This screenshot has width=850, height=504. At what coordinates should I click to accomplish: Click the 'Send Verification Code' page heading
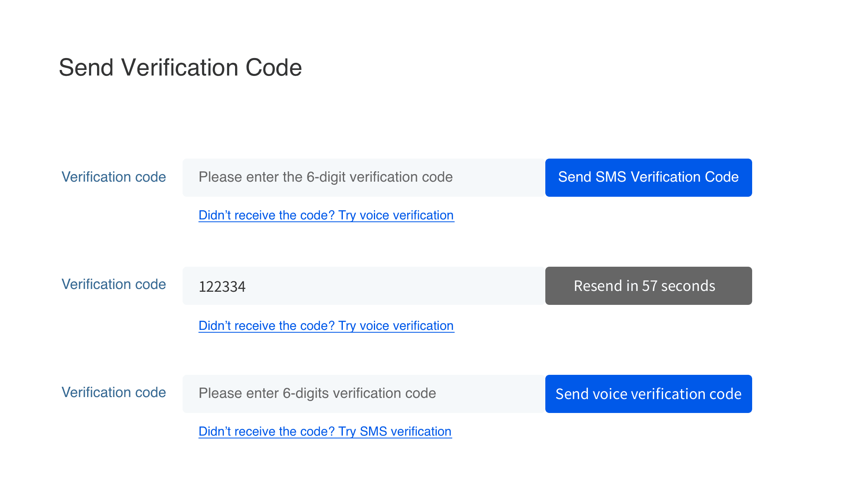click(180, 67)
